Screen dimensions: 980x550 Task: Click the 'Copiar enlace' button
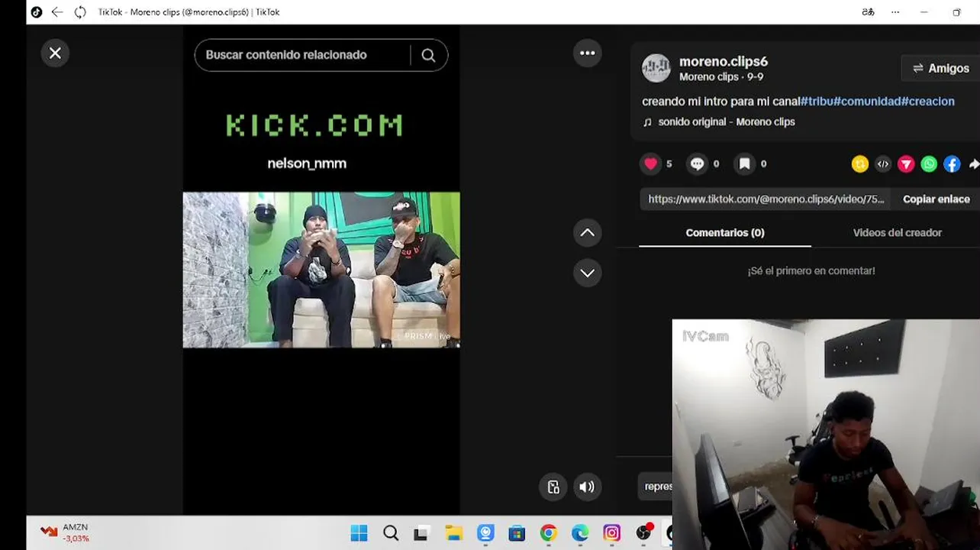click(936, 199)
